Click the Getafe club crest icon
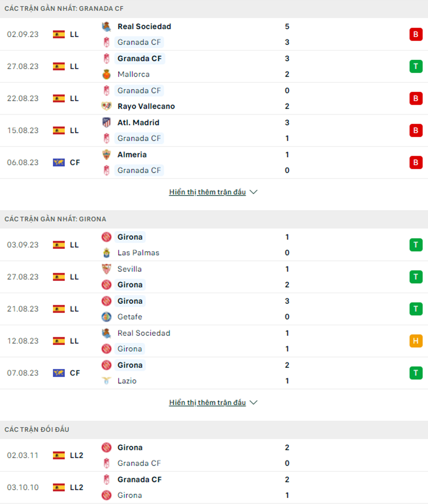Viewport: 428px width, 504px height. pyautogui.click(x=106, y=317)
